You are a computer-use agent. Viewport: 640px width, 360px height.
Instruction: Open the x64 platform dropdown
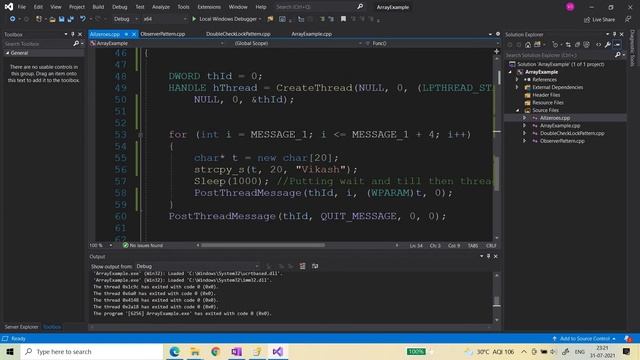[165, 19]
